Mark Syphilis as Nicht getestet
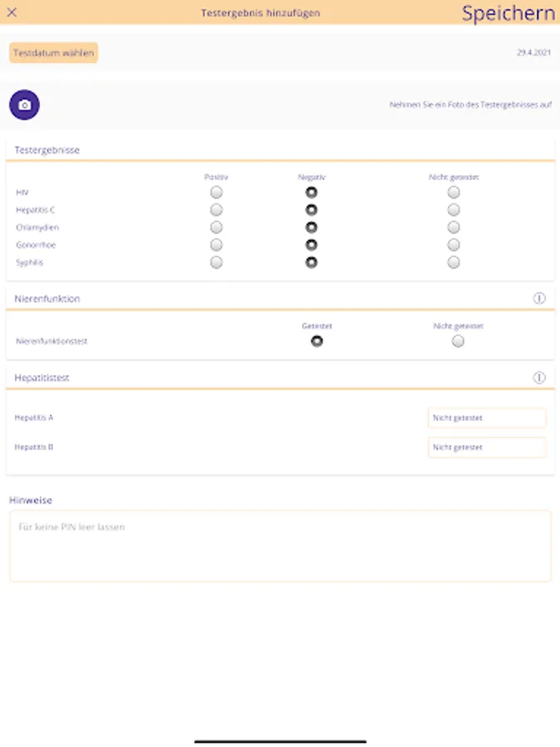The width and height of the screenshot is (560, 747). (454, 262)
